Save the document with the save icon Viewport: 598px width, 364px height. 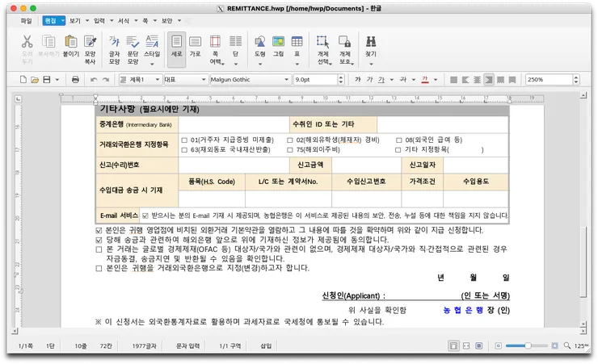tap(47, 80)
